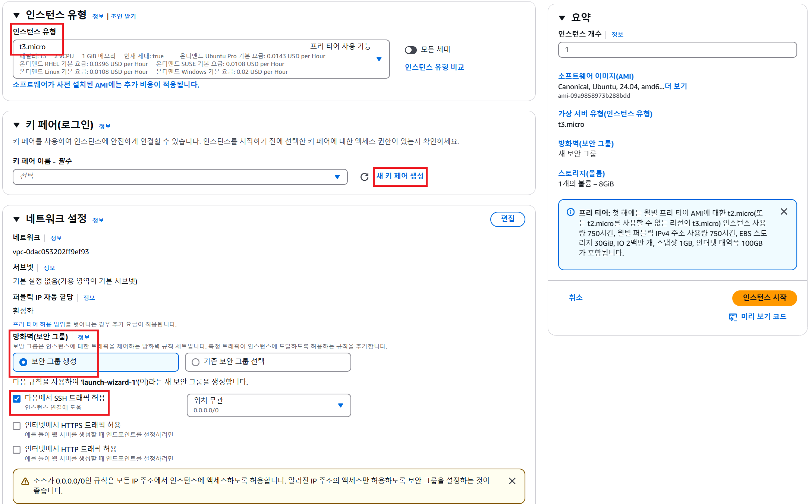Click into 인스턴스 개수 input field
This screenshot has height=504, width=812.
pos(677,50)
